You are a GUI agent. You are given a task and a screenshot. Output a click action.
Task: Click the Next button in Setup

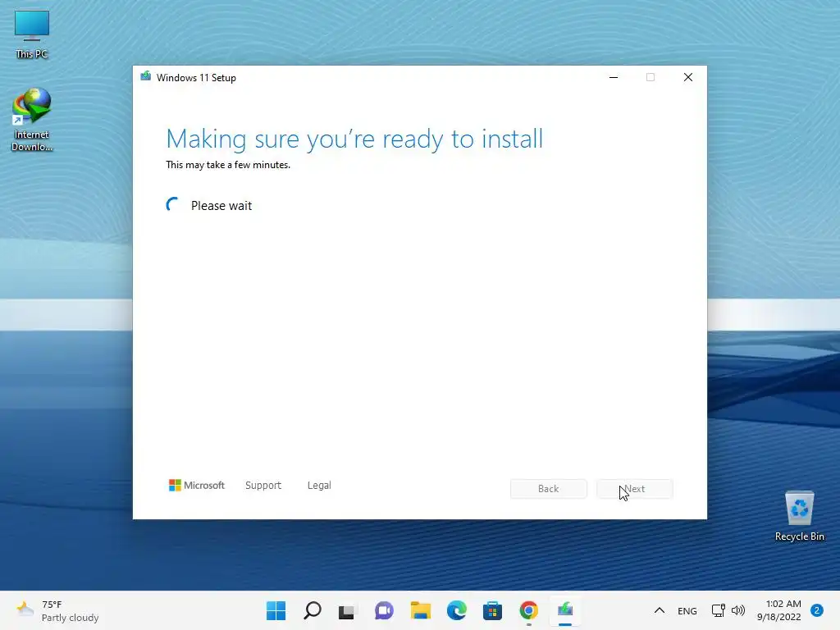(x=635, y=489)
